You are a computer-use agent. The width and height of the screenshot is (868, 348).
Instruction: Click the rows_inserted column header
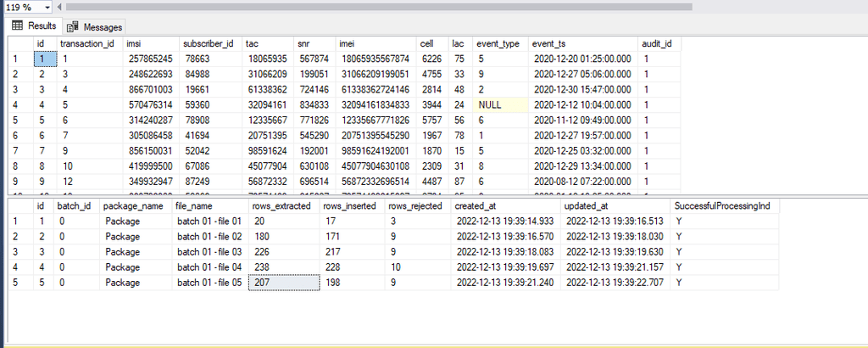click(x=353, y=206)
